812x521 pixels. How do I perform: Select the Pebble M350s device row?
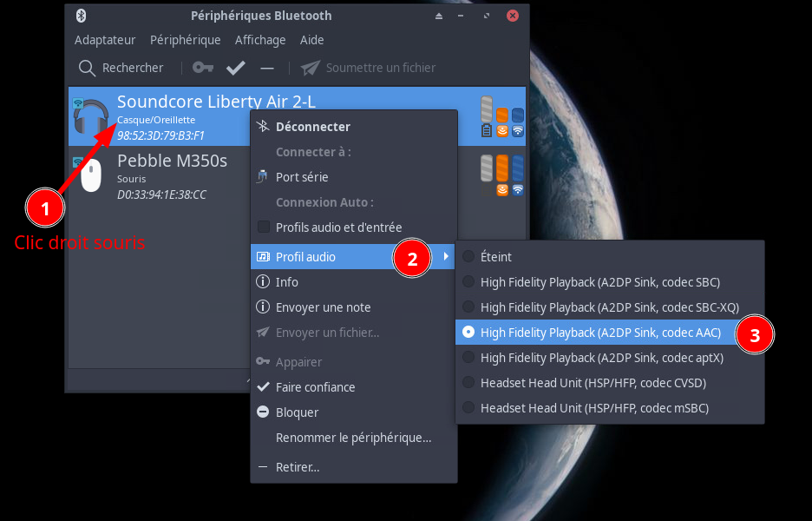pos(174,175)
